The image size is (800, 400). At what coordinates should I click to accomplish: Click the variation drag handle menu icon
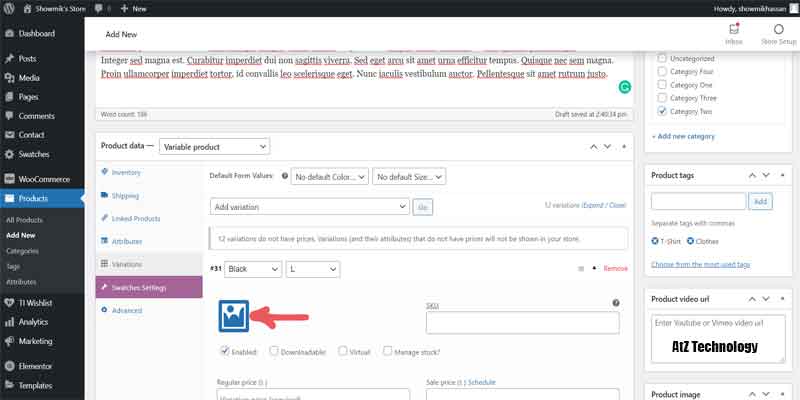581,269
